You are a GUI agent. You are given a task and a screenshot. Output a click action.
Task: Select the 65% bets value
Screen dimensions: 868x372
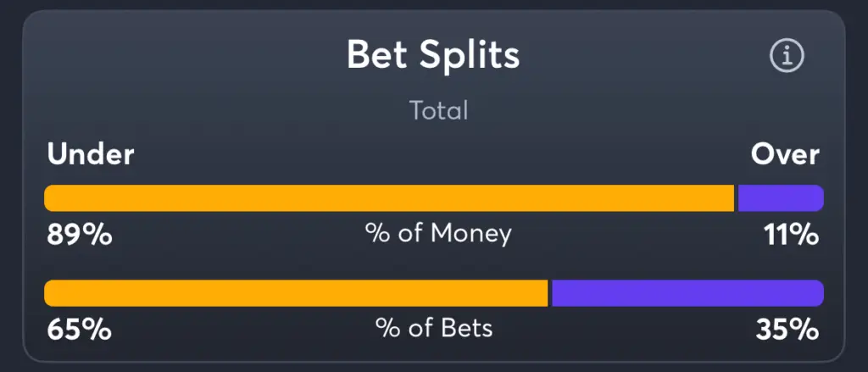[x=79, y=330]
